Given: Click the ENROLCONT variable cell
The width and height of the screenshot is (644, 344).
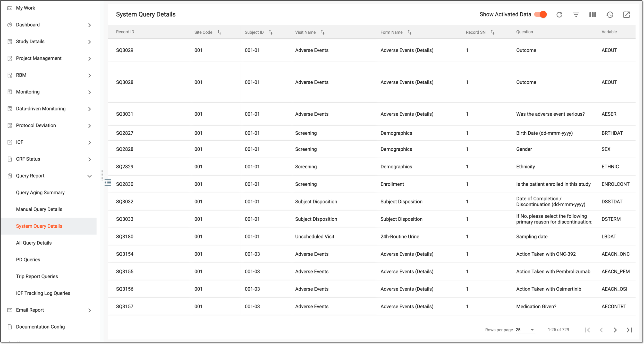Looking at the screenshot, I should click(615, 184).
